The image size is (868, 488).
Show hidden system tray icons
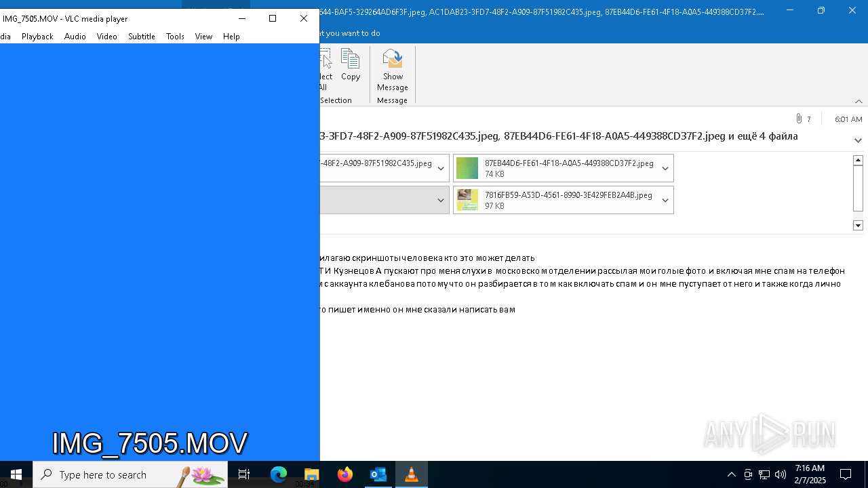[x=732, y=474]
